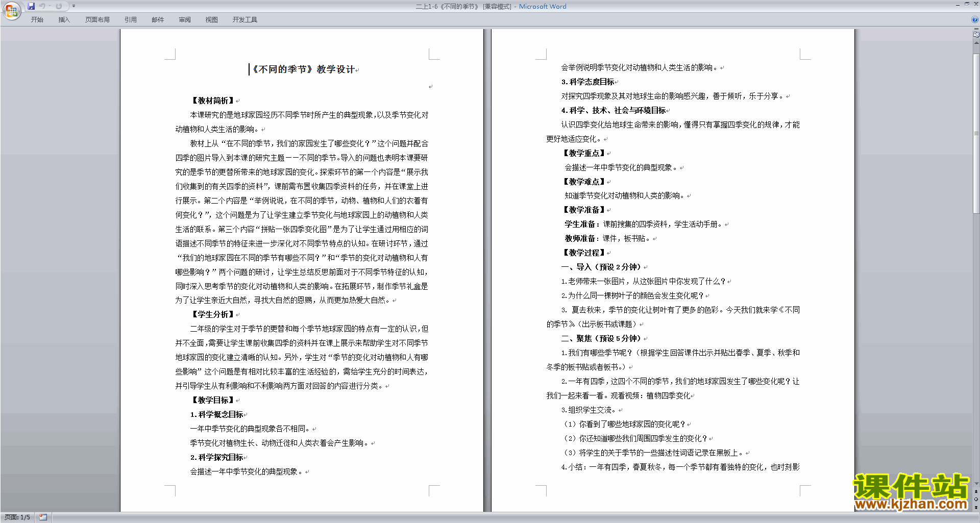Open the 审阅 ribbon tab
Screen dimensions: 980x523
tap(185, 20)
